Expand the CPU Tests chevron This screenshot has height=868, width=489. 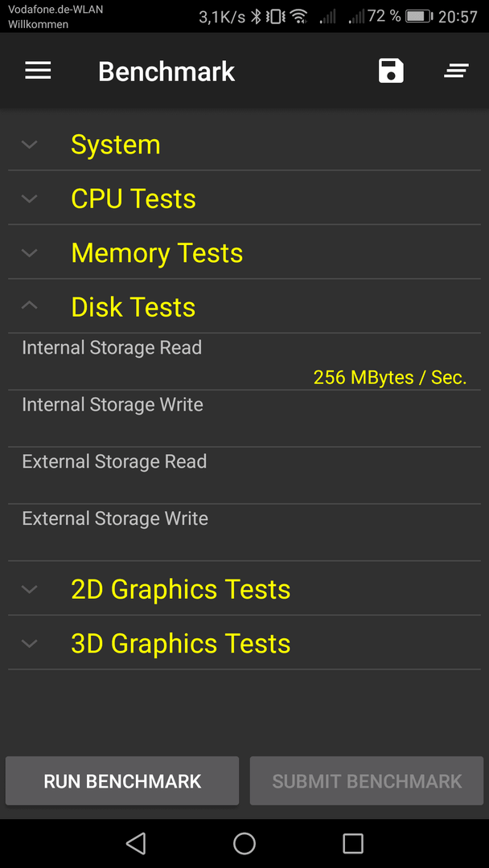[29, 199]
